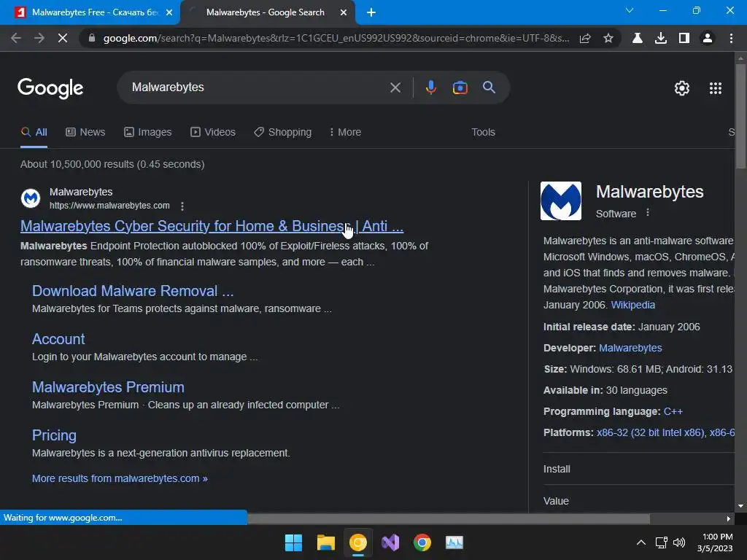The width and height of the screenshot is (747, 560).
Task: Open the Google apps grid
Action: coord(716,88)
